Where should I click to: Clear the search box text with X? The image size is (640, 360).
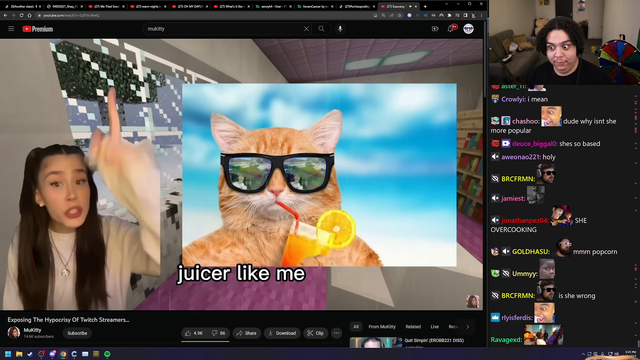tap(306, 29)
